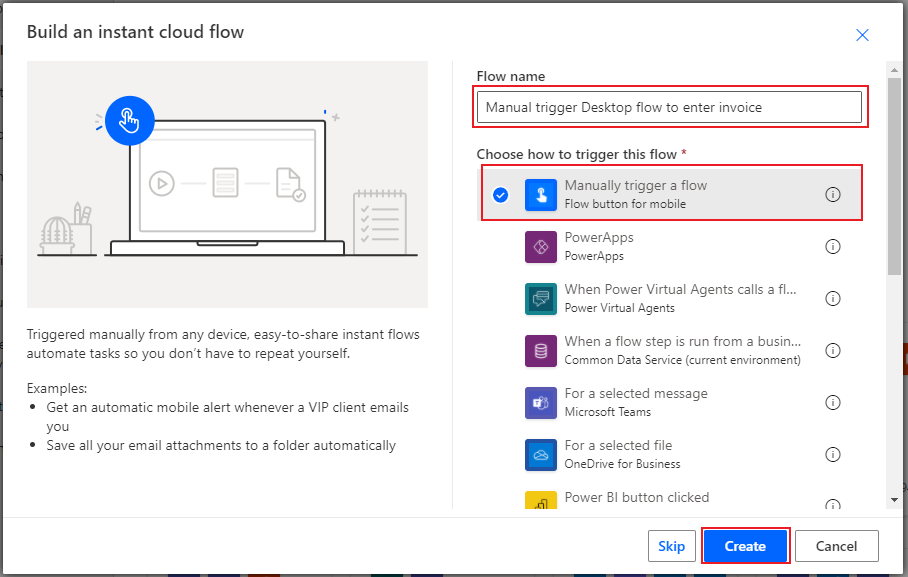
Task: Click the Cancel button
Action: coord(836,546)
